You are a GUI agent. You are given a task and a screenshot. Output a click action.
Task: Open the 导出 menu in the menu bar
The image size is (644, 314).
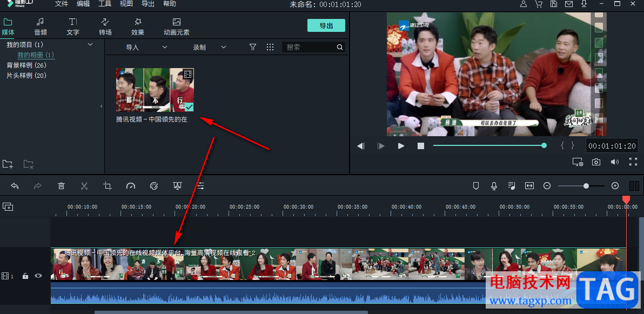(148, 4)
